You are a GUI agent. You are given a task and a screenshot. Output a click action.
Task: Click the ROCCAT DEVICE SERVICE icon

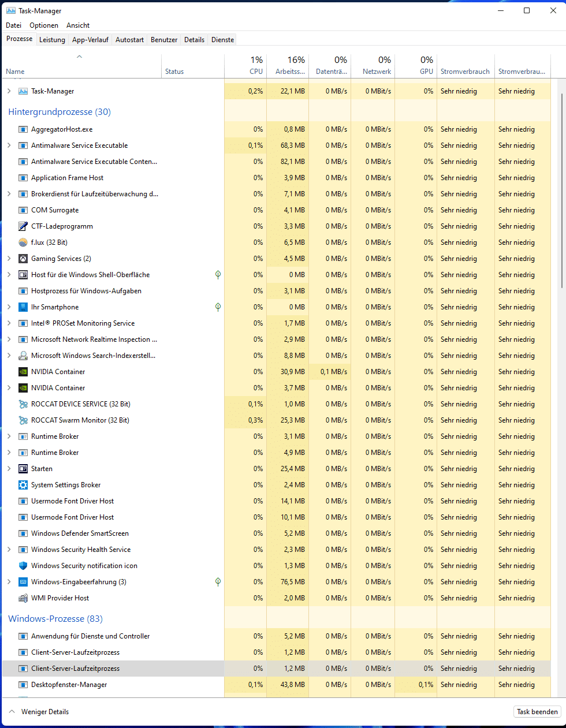click(23, 404)
